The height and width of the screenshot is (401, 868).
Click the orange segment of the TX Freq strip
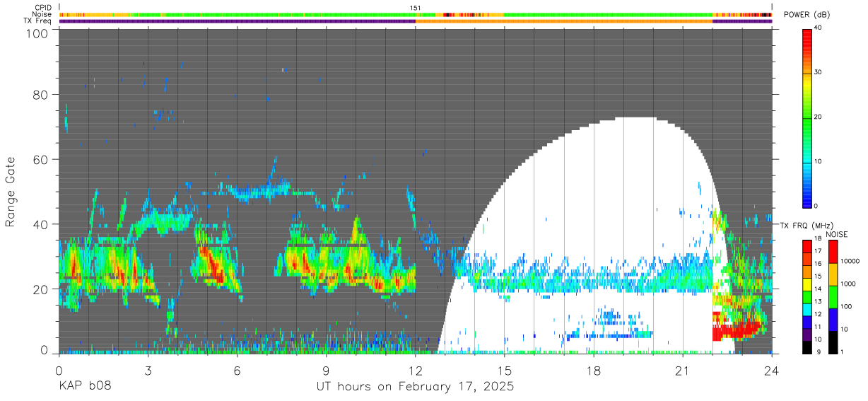click(564, 21)
